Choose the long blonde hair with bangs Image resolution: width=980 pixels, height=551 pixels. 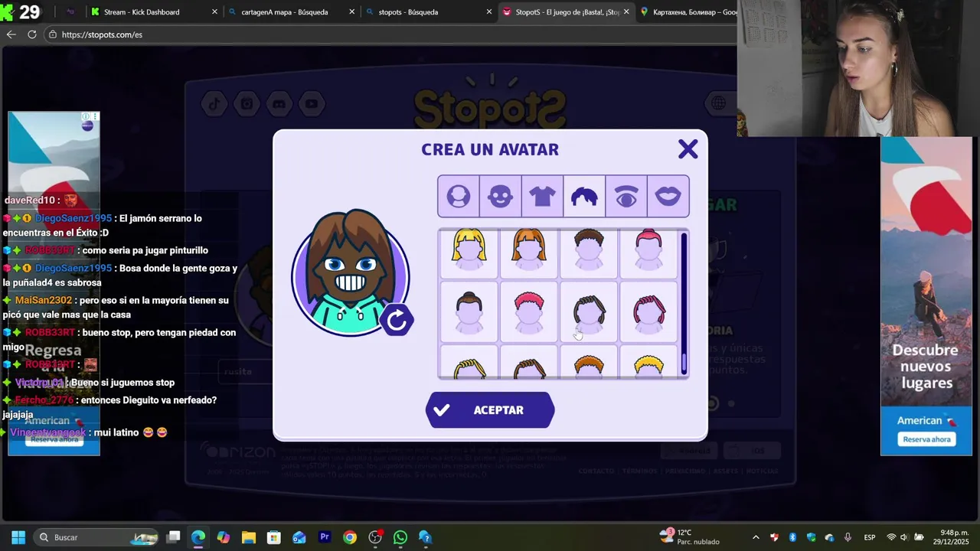point(469,251)
